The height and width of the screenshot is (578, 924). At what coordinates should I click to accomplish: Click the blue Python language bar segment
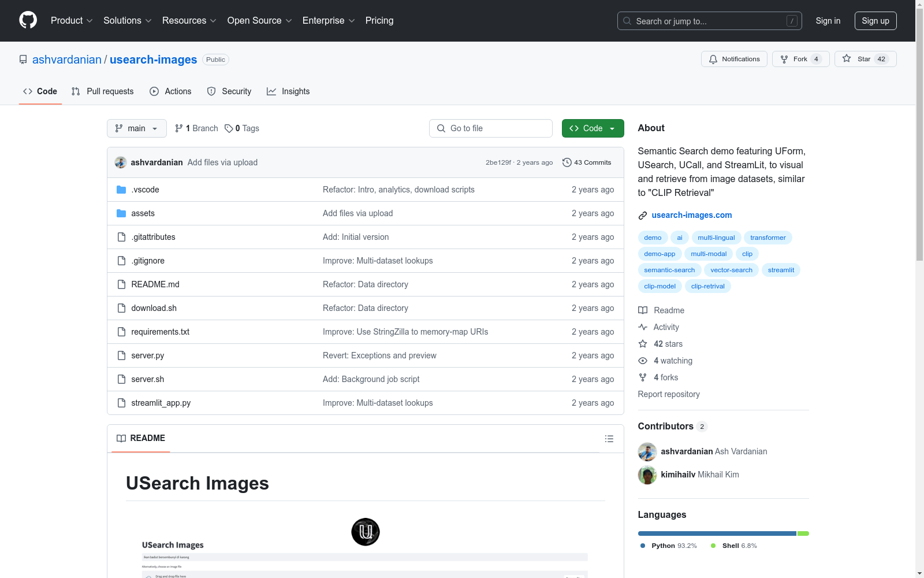click(717, 533)
